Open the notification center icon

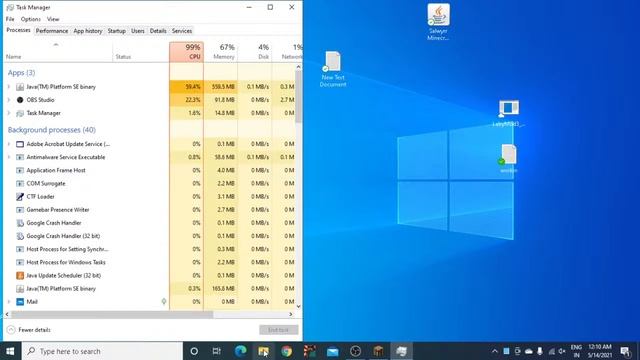[x=625, y=351]
